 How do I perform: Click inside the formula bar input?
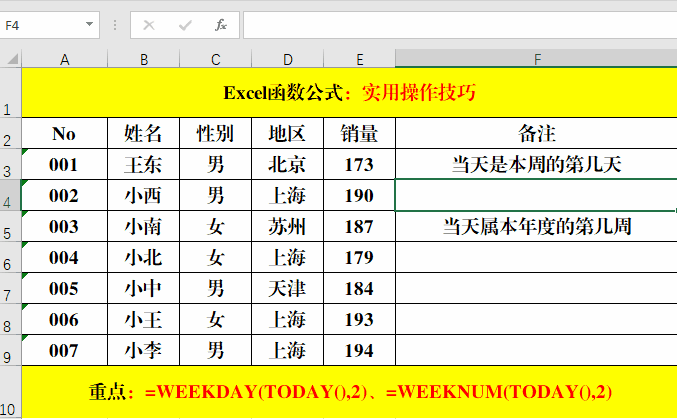(x=460, y=25)
